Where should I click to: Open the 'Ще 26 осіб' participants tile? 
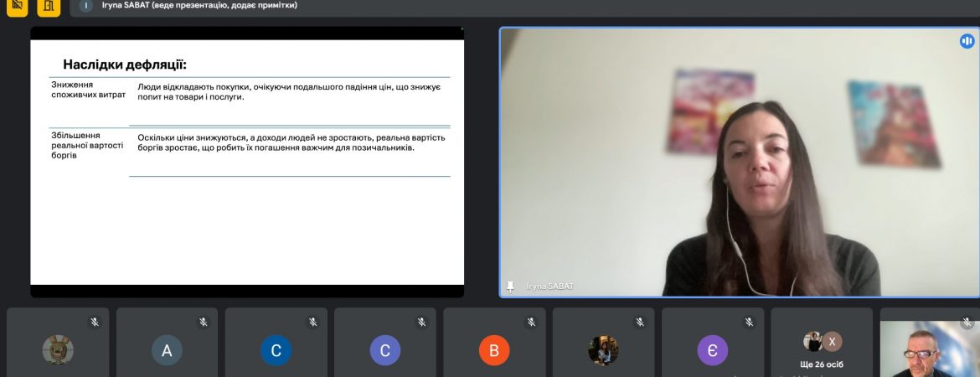pos(821,342)
